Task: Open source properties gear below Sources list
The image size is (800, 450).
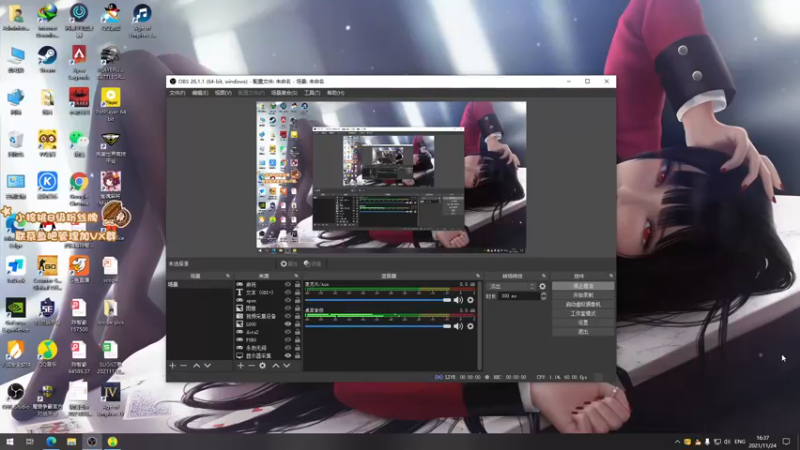Action: coord(263,366)
